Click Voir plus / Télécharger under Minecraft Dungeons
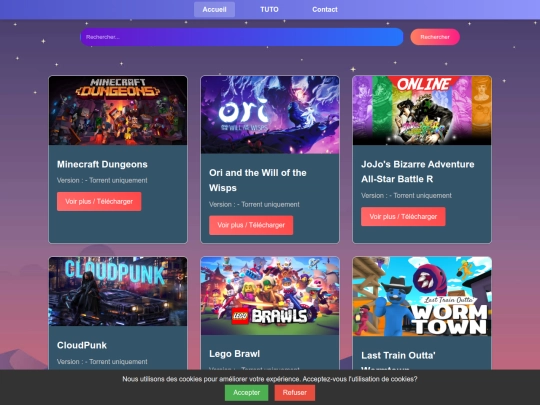Image resolution: width=540 pixels, height=405 pixels. click(99, 201)
